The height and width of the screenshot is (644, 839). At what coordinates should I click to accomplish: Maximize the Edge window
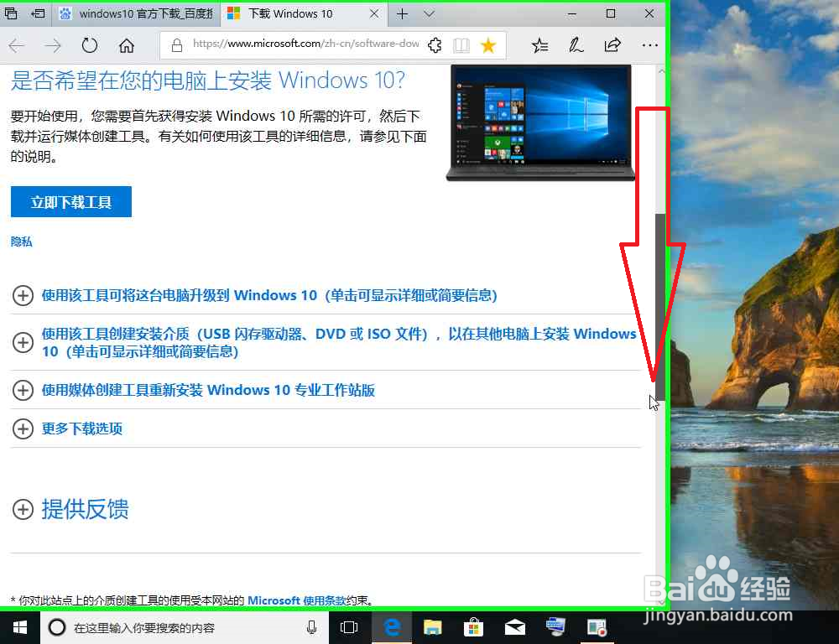tap(611, 14)
